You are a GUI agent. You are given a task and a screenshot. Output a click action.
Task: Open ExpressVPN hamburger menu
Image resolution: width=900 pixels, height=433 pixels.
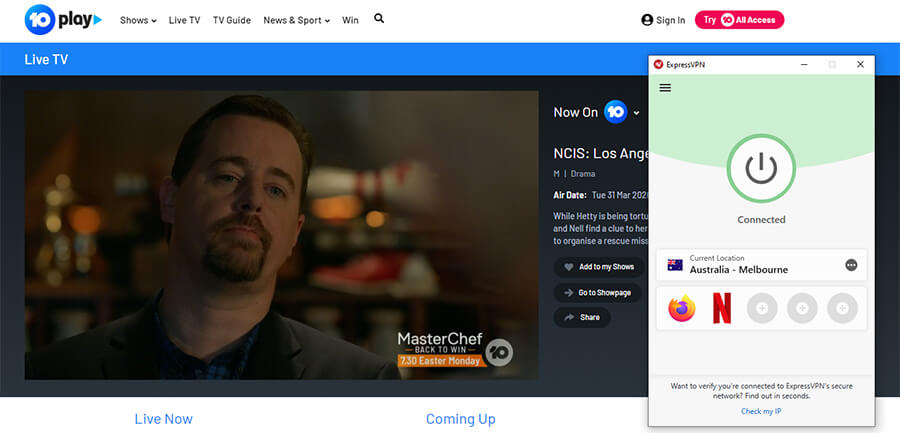point(665,88)
